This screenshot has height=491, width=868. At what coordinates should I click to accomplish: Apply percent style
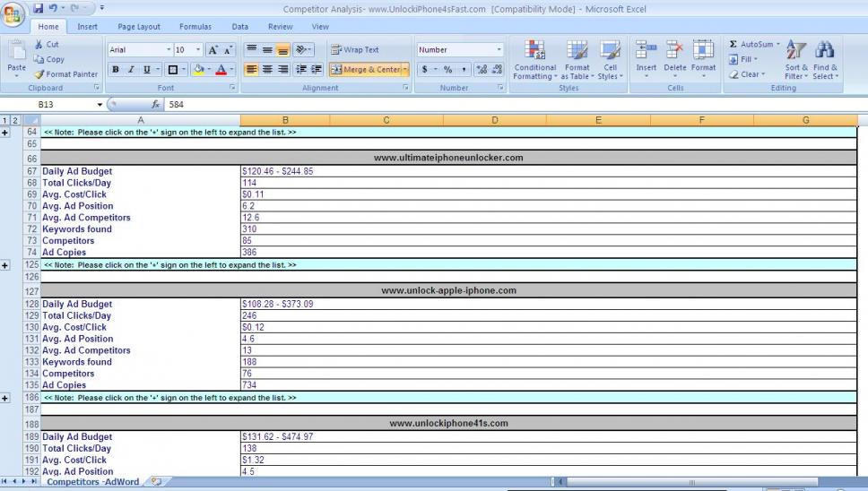pyautogui.click(x=447, y=70)
